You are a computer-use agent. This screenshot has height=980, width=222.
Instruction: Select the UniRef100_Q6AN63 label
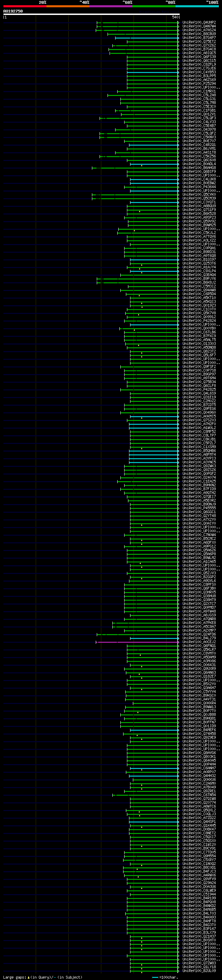pos(199,672)
